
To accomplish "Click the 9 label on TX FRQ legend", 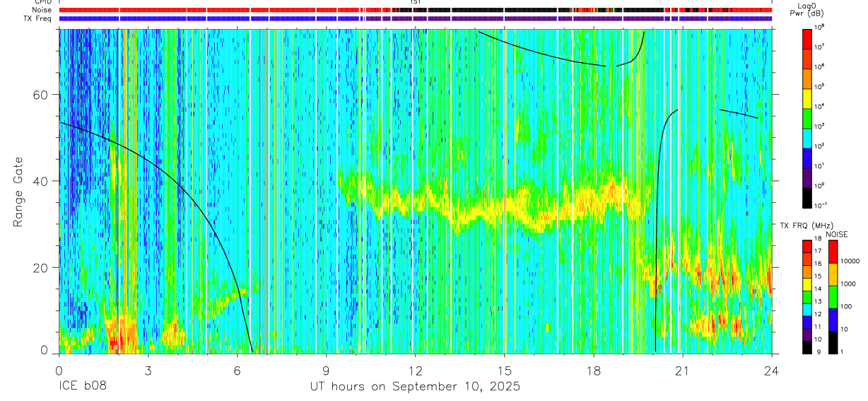I will (819, 351).
